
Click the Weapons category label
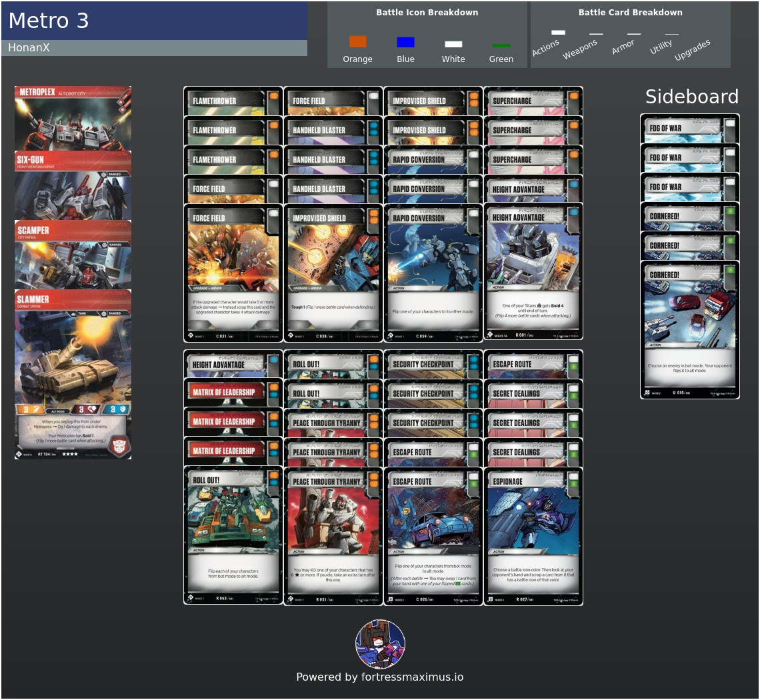(580, 49)
